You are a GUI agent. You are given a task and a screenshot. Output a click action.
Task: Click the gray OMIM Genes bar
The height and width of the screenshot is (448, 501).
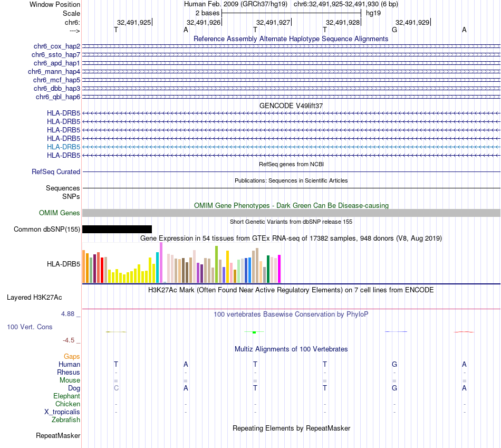coord(291,213)
